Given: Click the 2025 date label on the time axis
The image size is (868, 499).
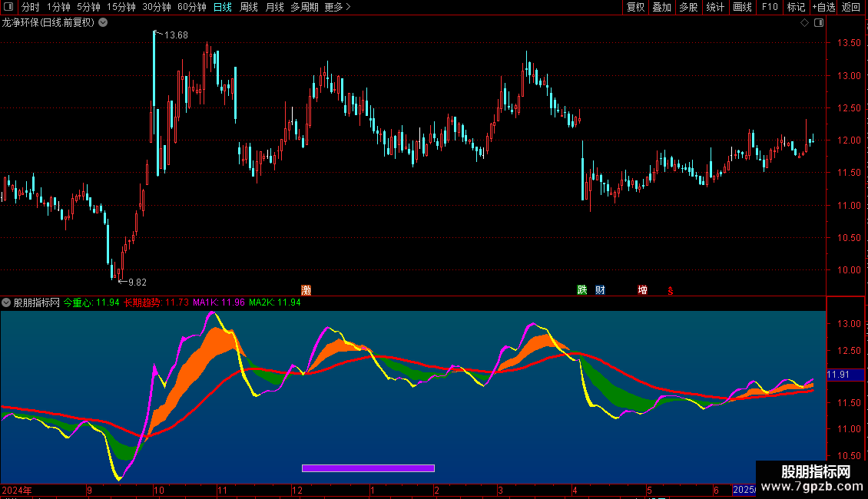Looking at the screenshot, I should click(x=744, y=490).
